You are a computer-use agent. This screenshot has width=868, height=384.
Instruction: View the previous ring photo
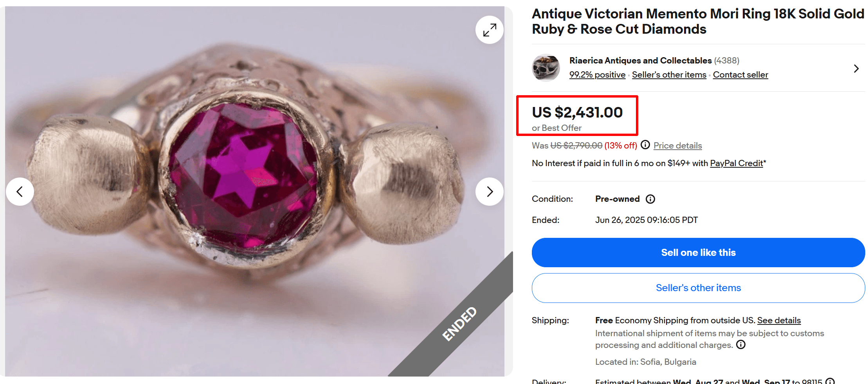coord(20,192)
